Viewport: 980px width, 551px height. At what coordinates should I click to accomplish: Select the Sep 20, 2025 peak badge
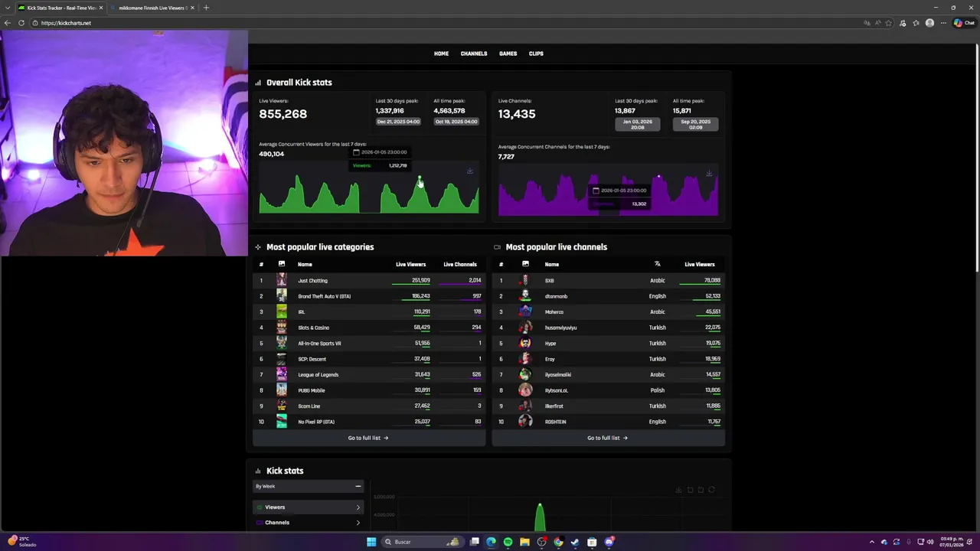tap(695, 124)
